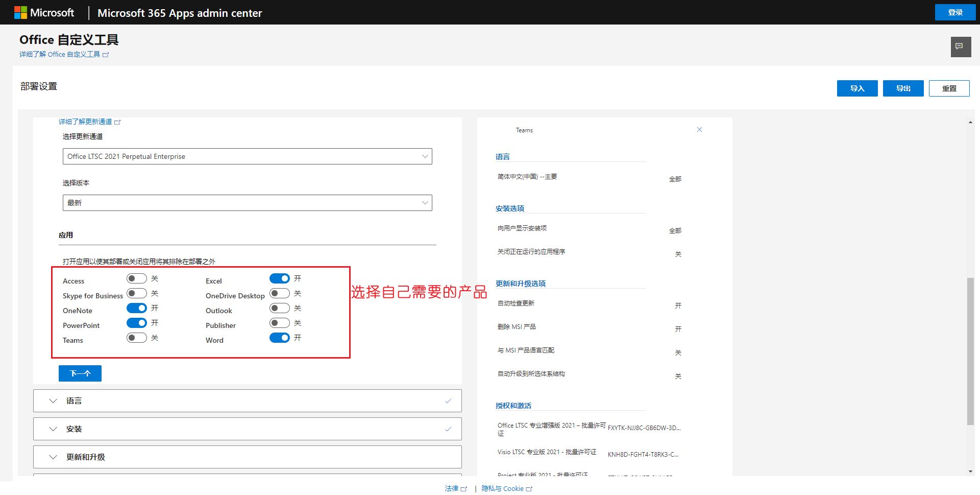Click the 授权和激活 summary heading
The width and height of the screenshot is (980, 495).
click(x=513, y=406)
